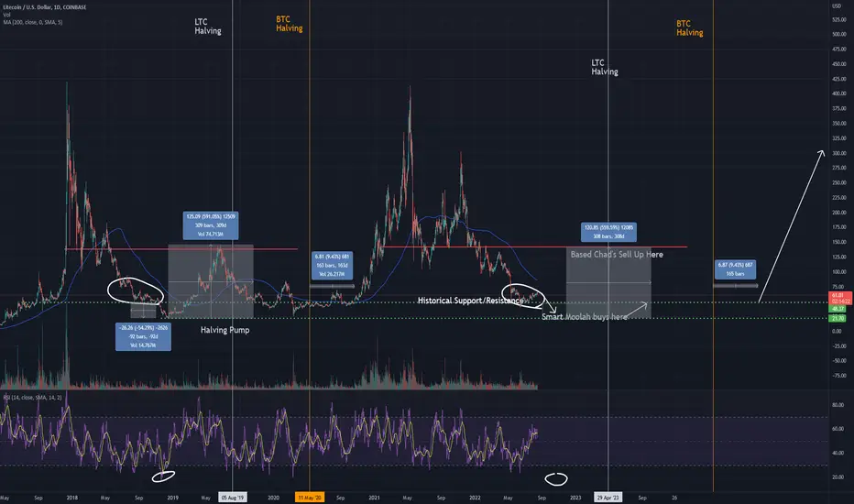Click the 05 Aug '19 date marker

(233, 498)
